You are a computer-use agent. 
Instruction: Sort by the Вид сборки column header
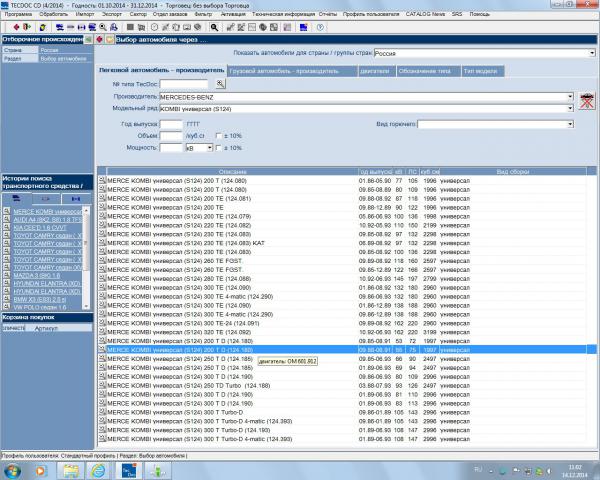coord(513,172)
